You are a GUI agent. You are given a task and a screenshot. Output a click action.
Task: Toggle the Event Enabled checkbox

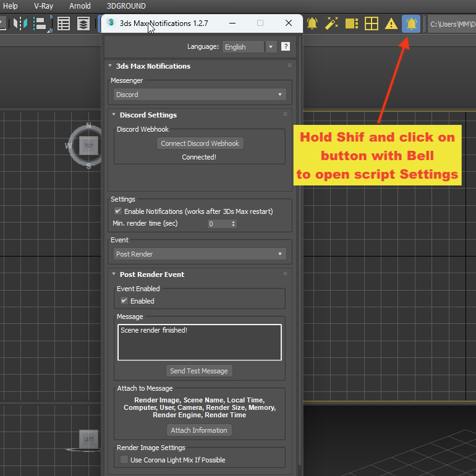(124, 300)
